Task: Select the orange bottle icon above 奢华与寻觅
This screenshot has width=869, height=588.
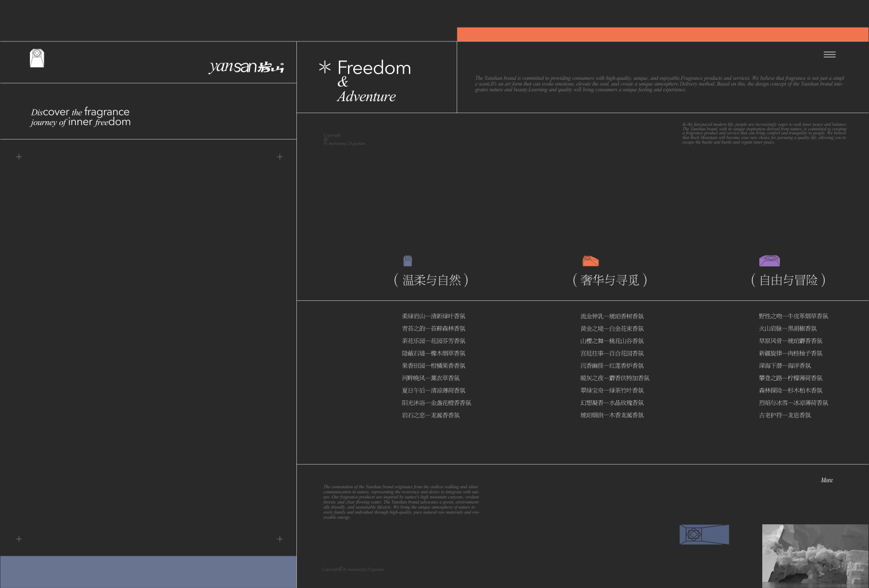Action: coord(590,261)
